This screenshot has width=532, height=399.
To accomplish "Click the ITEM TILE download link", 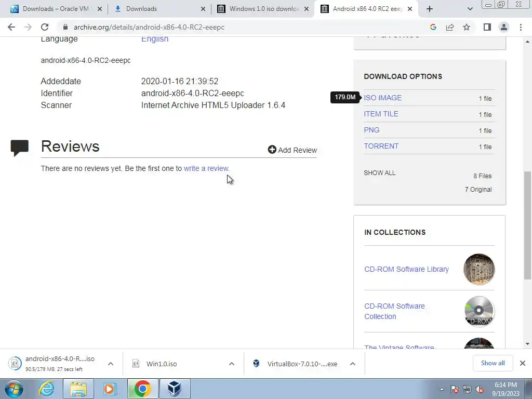I will point(381,114).
